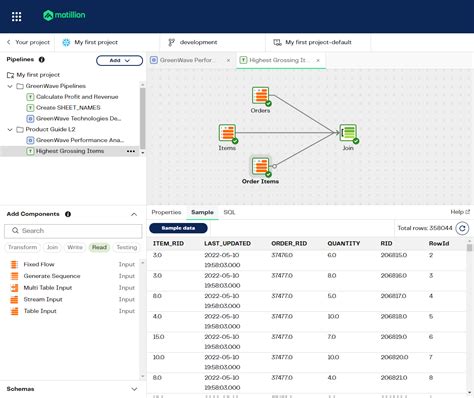Image resolution: width=474 pixels, height=398 pixels.
Task: Close the GreenWave Perfor... tab
Action: (x=228, y=60)
